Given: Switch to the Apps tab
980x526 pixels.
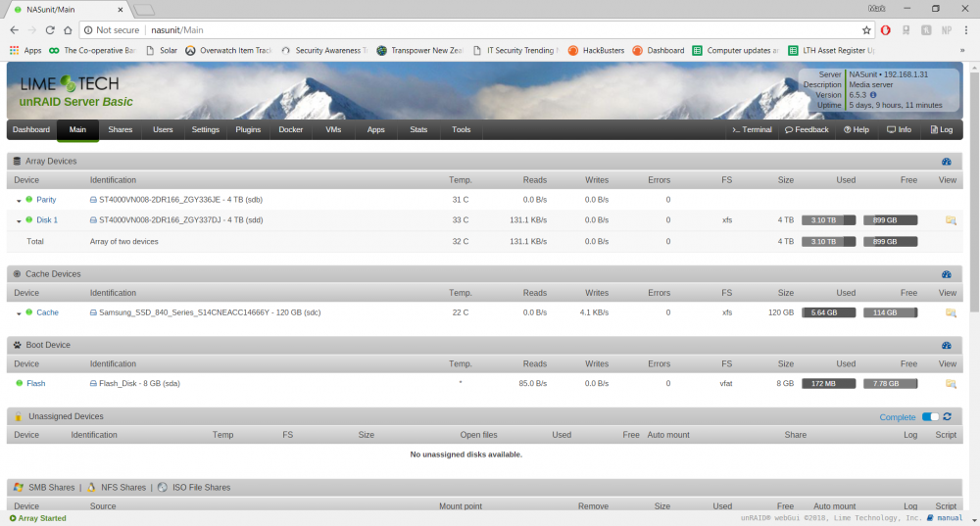Looking at the screenshot, I should pyautogui.click(x=375, y=130).
